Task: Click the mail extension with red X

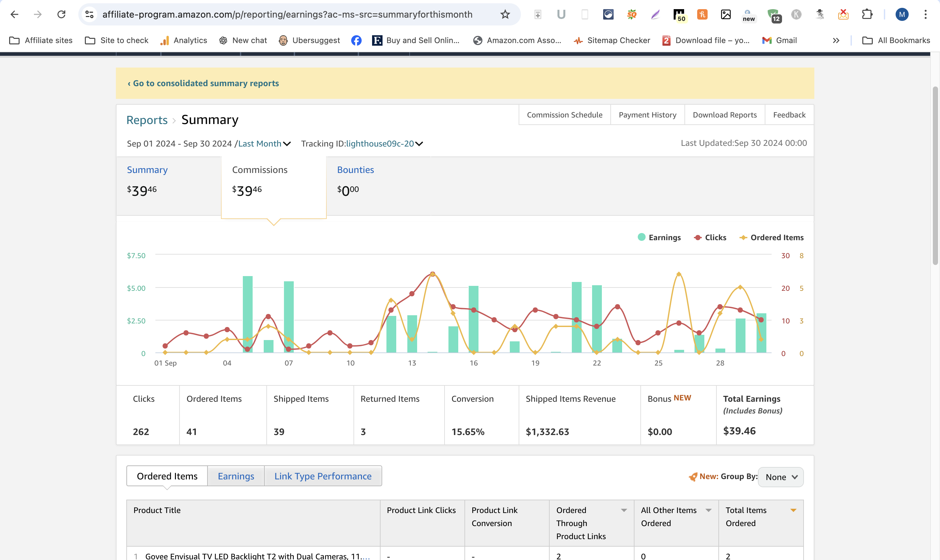Action: tap(843, 14)
